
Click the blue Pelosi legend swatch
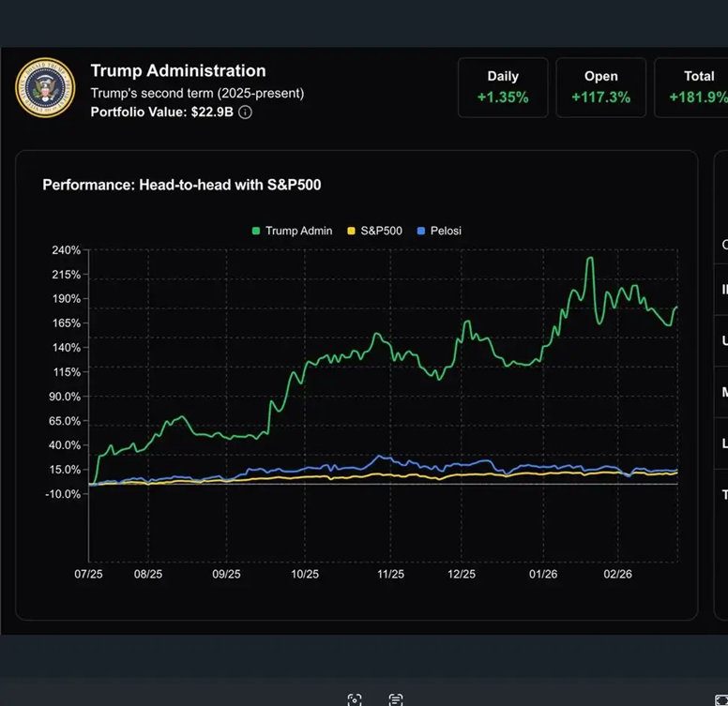[421, 231]
